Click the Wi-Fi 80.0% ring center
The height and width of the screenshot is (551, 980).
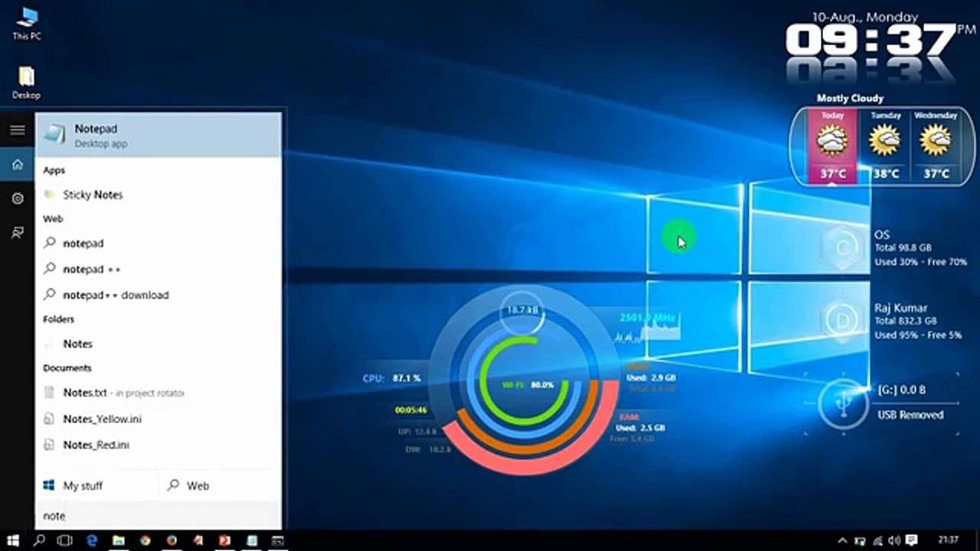[528, 385]
